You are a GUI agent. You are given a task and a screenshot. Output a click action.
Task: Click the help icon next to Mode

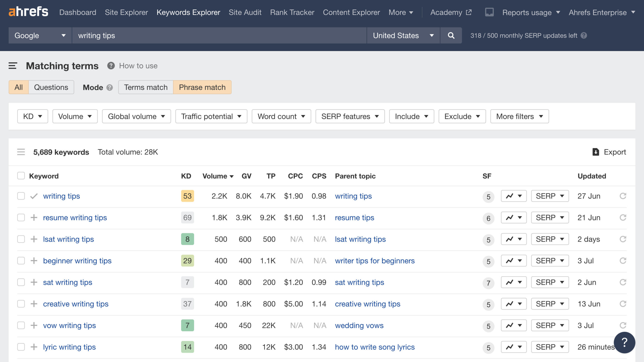(109, 88)
